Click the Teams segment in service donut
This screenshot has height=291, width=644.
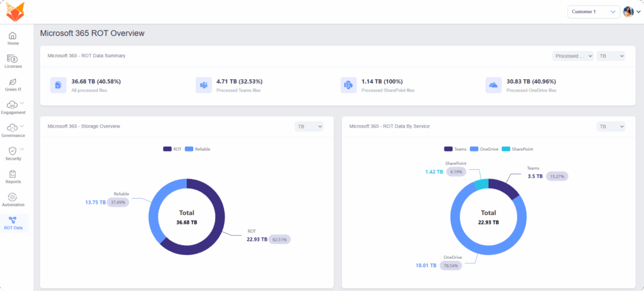pos(506,187)
